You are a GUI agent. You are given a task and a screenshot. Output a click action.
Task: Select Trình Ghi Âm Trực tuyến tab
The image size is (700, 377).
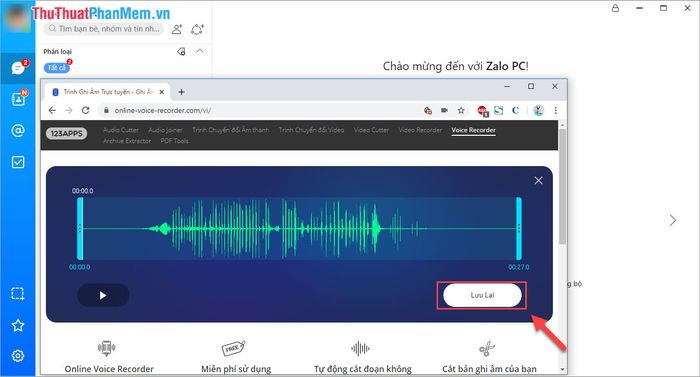(x=107, y=92)
